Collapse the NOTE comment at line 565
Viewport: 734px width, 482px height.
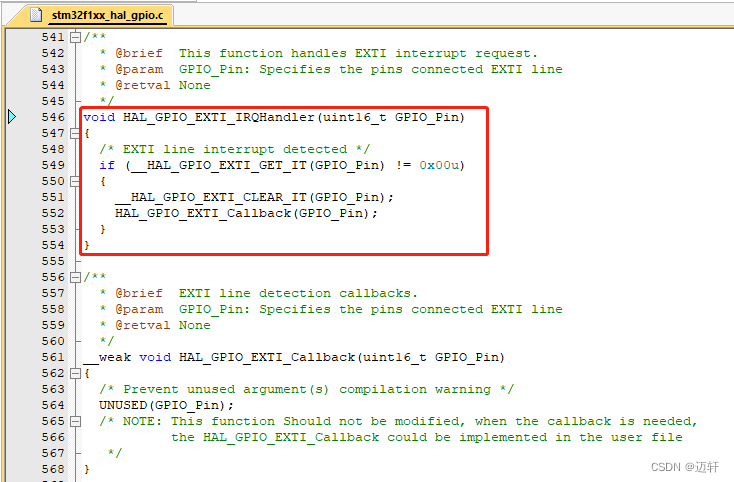click(x=75, y=422)
